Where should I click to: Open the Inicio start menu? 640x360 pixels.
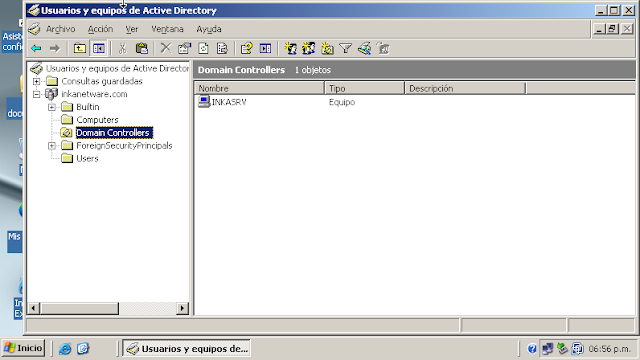click(x=23, y=348)
